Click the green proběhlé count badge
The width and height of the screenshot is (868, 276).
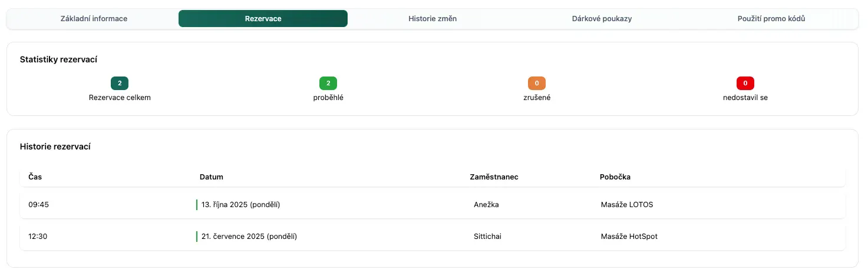tap(328, 84)
